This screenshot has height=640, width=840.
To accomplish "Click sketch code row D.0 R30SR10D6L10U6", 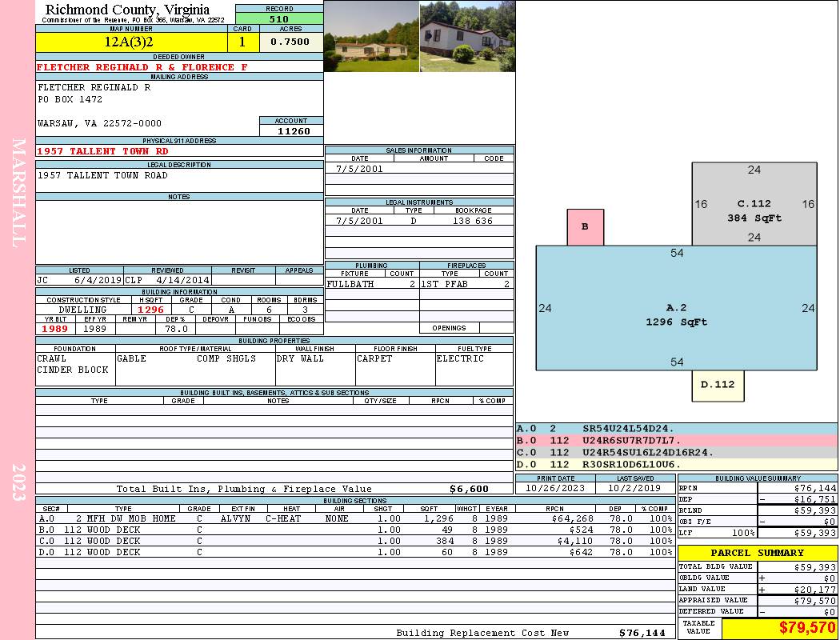I will tap(677, 464).
